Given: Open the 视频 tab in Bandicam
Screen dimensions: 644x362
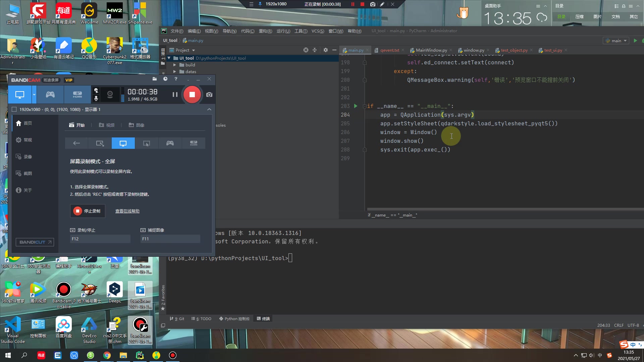Looking at the screenshot, I should [107, 125].
